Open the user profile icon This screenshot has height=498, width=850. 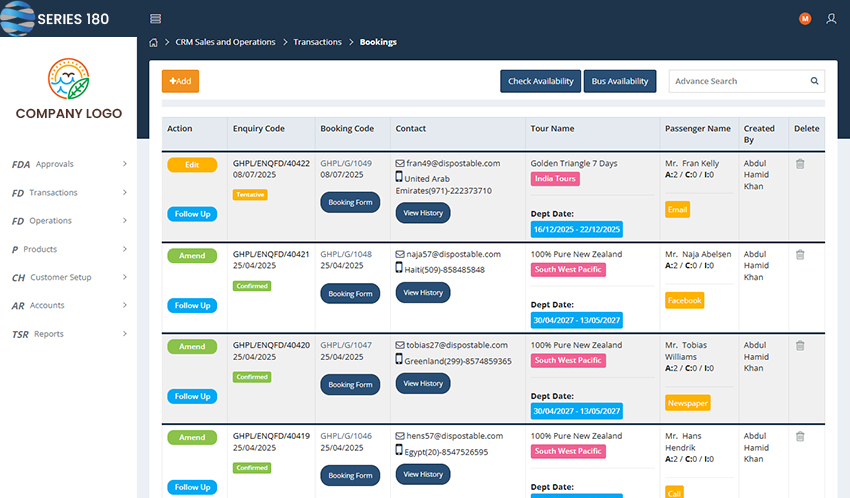pyautogui.click(x=831, y=19)
